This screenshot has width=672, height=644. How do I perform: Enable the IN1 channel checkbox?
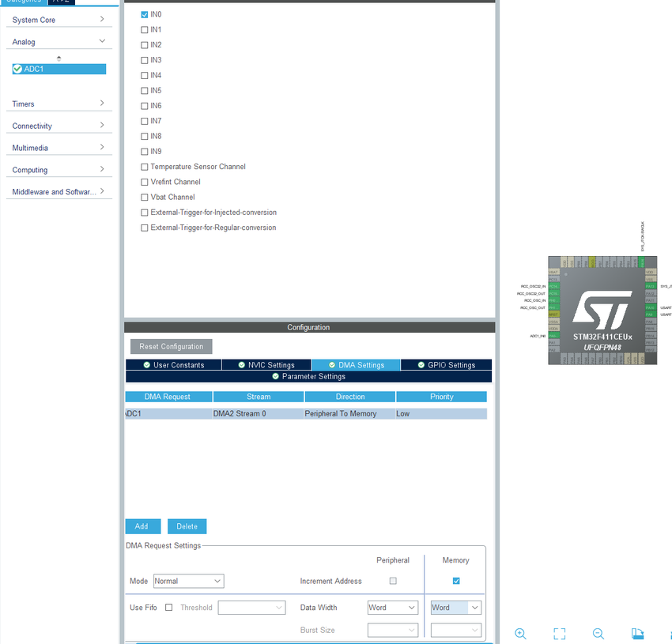point(145,30)
